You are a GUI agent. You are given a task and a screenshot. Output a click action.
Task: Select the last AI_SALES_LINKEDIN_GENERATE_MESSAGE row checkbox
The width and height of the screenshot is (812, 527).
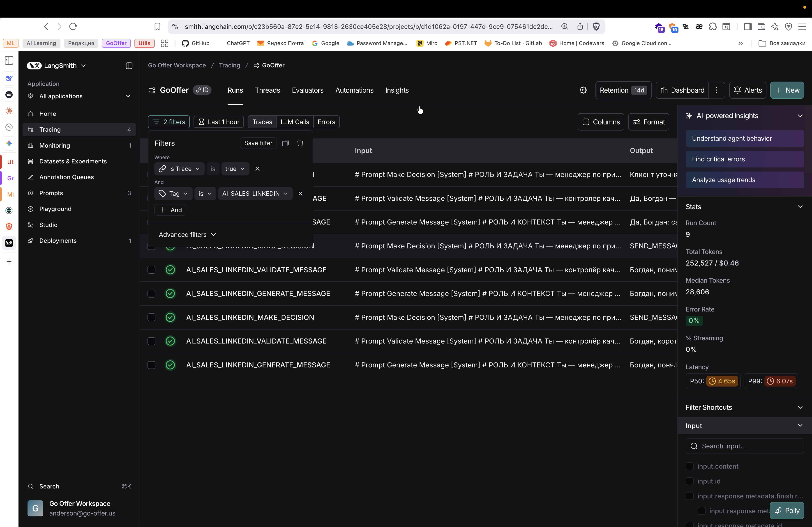point(151,365)
